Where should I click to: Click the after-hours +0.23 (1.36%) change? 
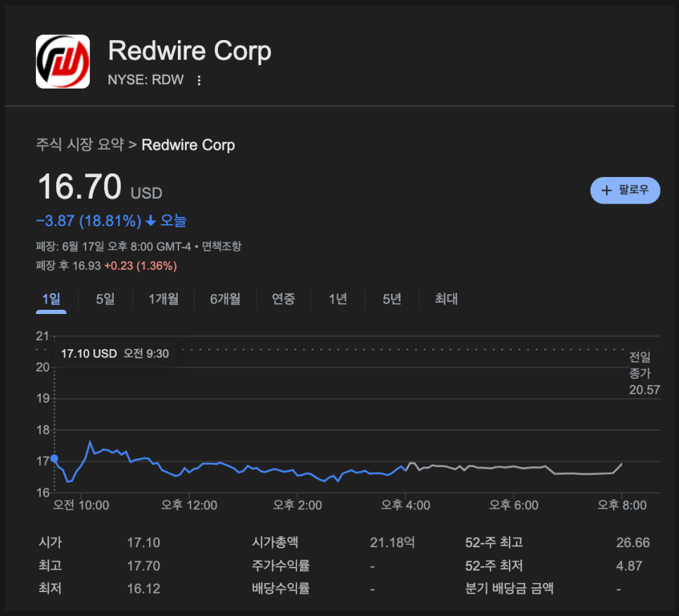(141, 266)
